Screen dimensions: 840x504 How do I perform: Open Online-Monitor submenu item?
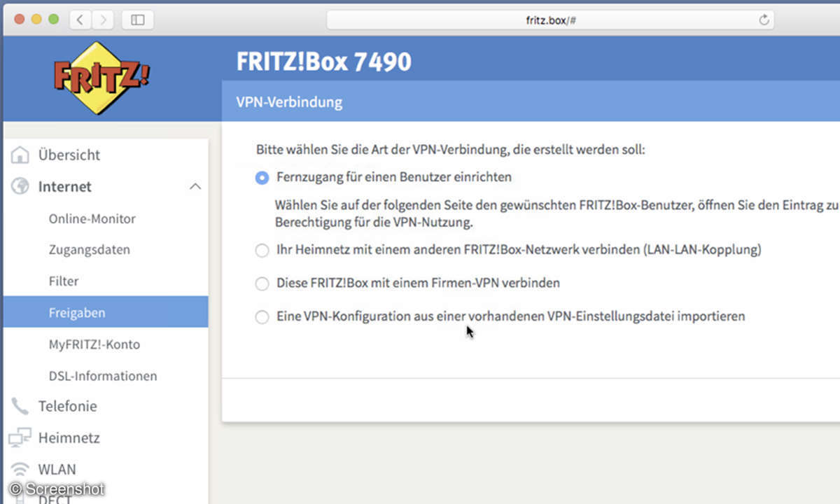pyautogui.click(x=92, y=219)
